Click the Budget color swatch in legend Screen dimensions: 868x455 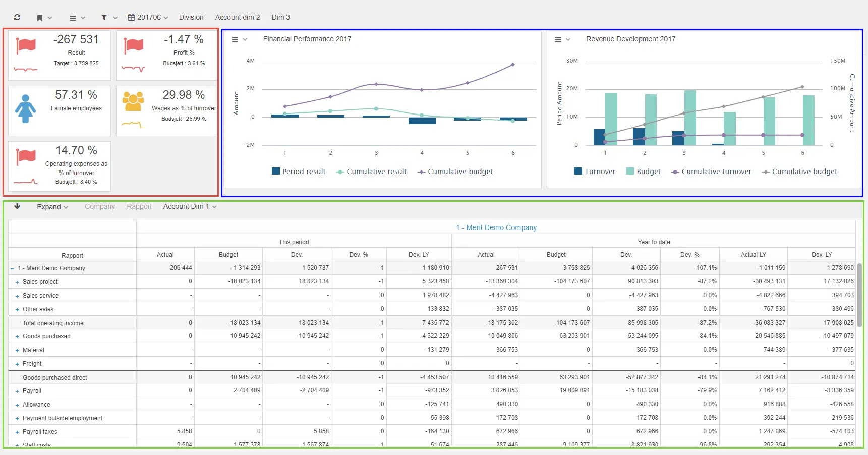click(x=630, y=172)
